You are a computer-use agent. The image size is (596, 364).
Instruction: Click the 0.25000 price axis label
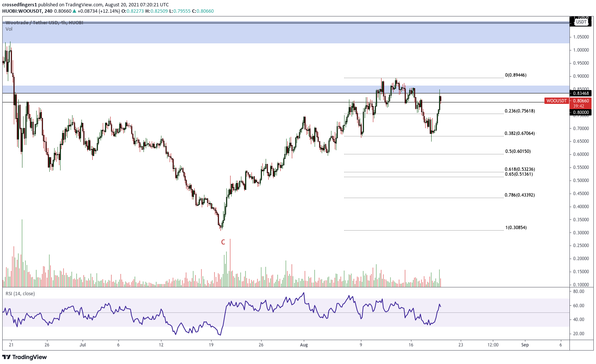[581, 246]
